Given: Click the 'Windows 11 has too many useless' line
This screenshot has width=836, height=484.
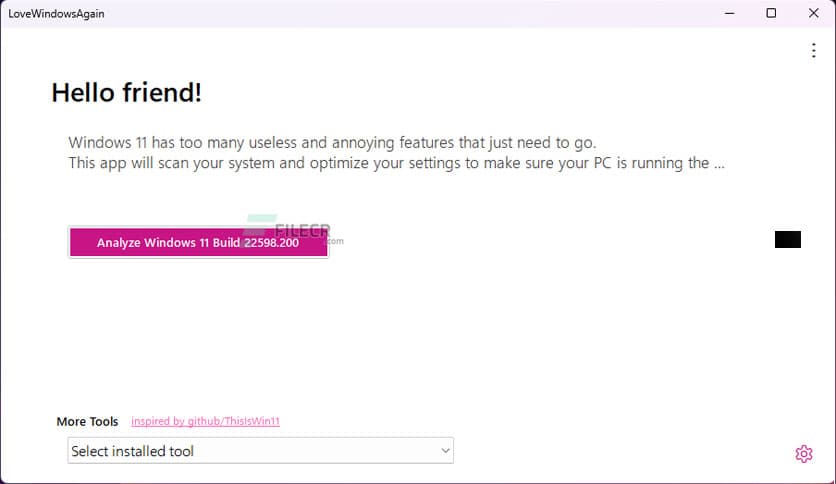Looking at the screenshot, I should coord(332,143).
